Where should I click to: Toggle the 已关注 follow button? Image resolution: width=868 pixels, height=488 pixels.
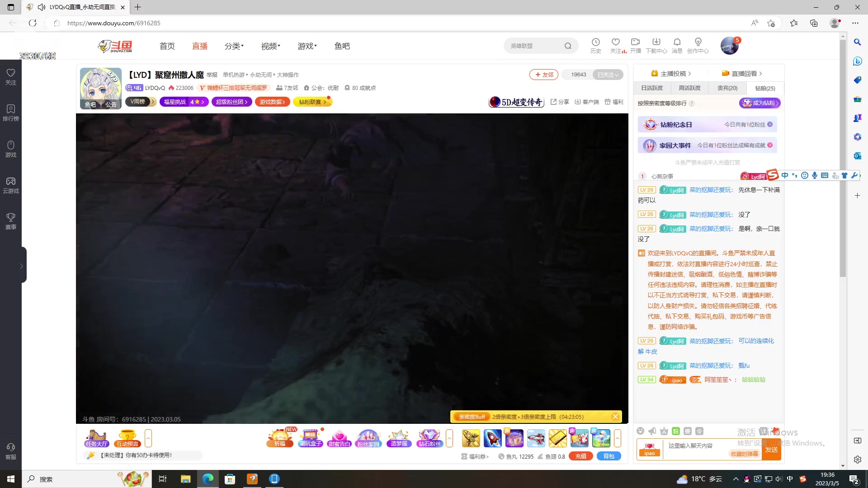[608, 75]
